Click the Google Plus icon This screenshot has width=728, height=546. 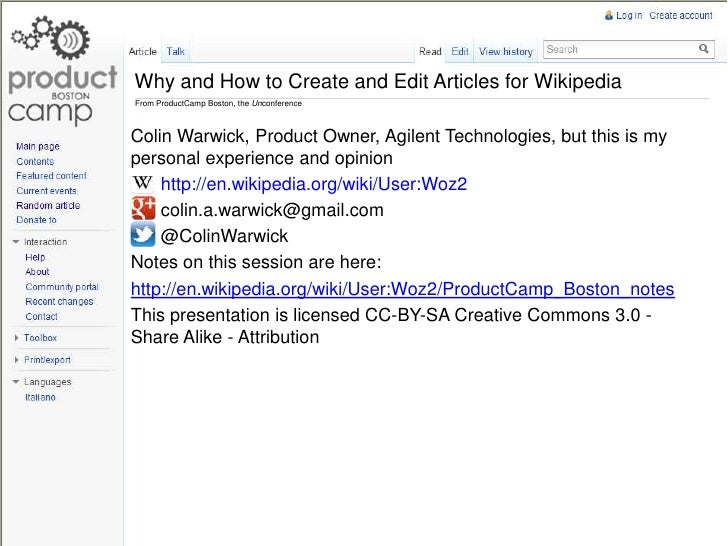[x=143, y=208]
